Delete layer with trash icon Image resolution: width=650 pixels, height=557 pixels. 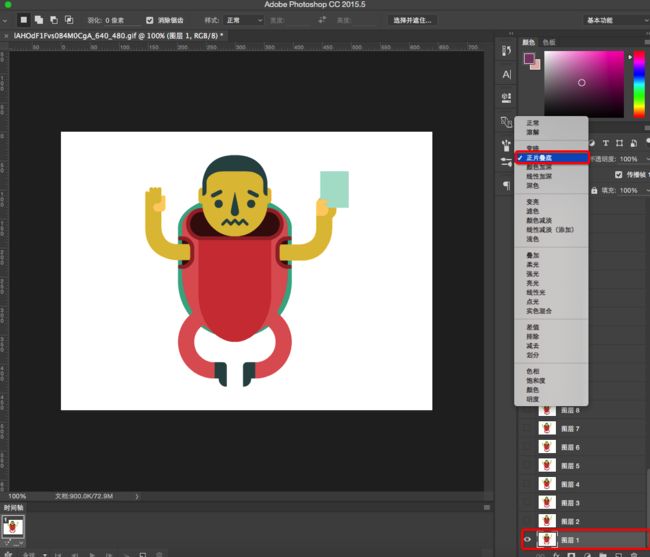[x=634, y=555]
